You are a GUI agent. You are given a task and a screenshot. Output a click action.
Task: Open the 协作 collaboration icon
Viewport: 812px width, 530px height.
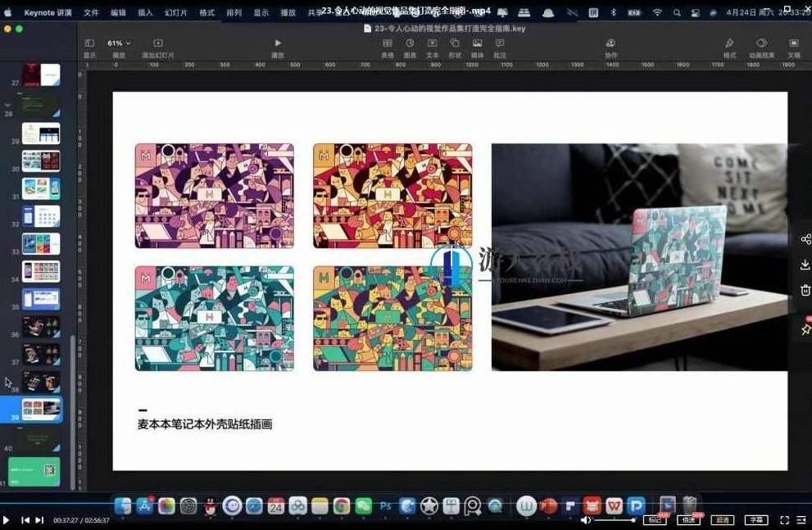click(x=610, y=43)
